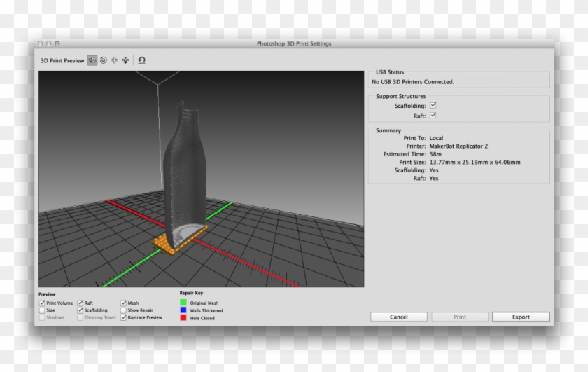This screenshot has height=372, width=588.
Task: Disable the Raytrace Preview checkbox
Action: 123,317
